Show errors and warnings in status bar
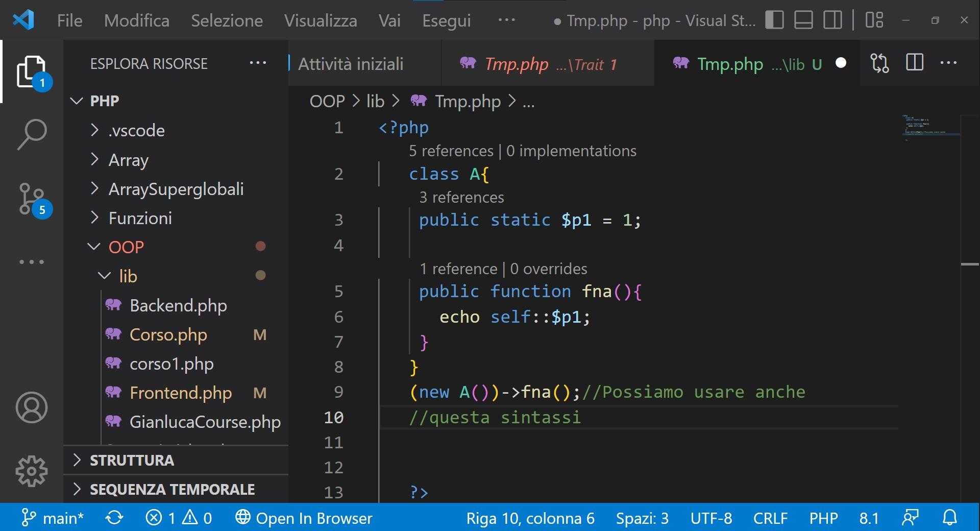The height and width of the screenshot is (531, 980). 179,518
